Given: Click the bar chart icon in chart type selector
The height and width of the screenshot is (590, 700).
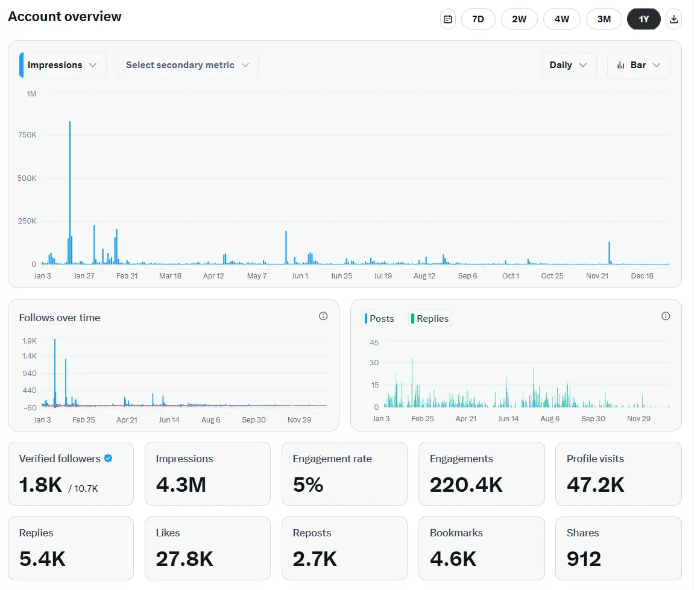Looking at the screenshot, I should pyautogui.click(x=620, y=65).
